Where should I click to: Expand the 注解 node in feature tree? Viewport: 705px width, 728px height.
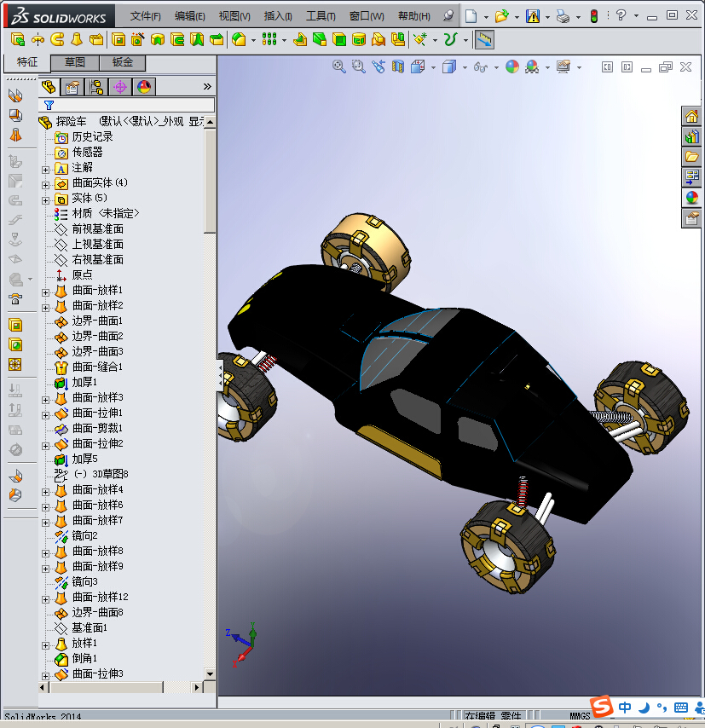[45, 170]
